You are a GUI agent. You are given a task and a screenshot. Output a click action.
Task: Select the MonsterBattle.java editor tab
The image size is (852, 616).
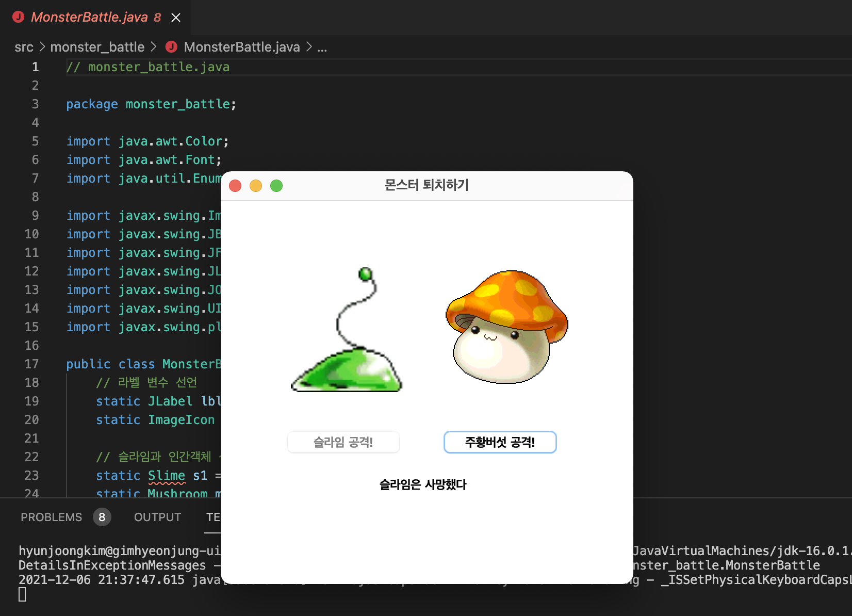coord(96,18)
